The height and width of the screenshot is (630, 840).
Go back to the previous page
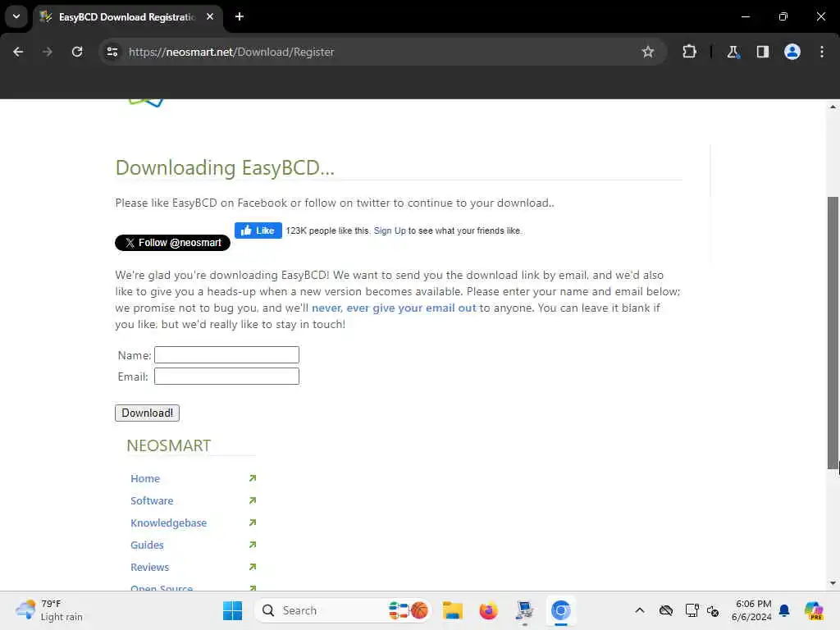point(18,52)
